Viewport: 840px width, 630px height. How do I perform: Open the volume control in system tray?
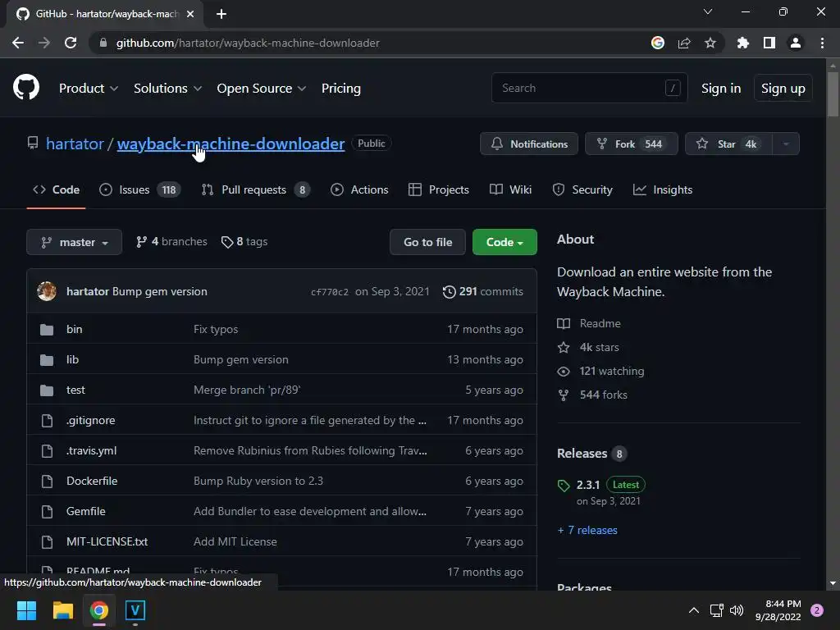pos(737,610)
